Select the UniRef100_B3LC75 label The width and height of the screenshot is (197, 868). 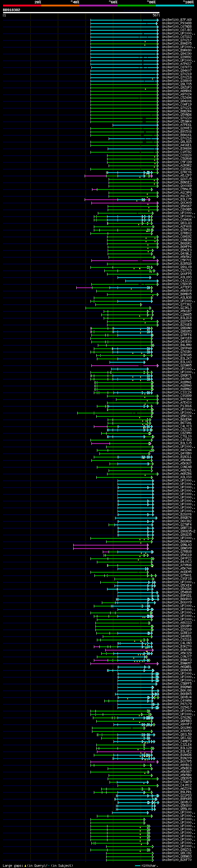(177, 200)
